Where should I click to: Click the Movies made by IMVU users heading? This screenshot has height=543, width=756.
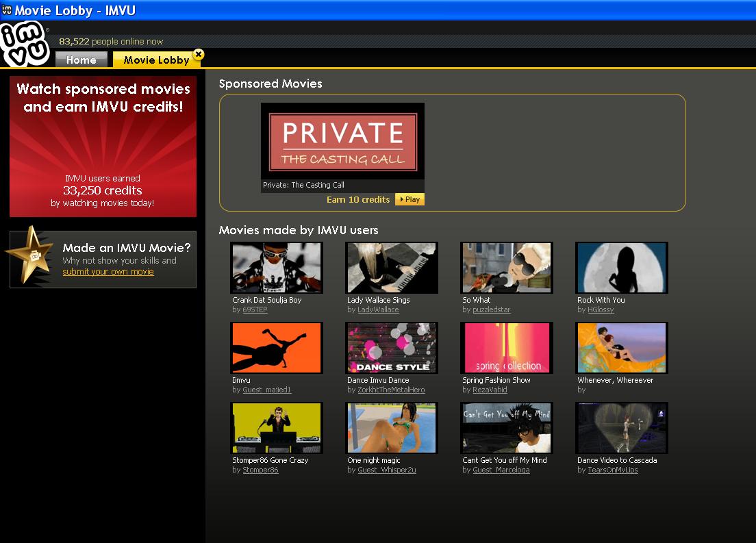coord(299,230)
